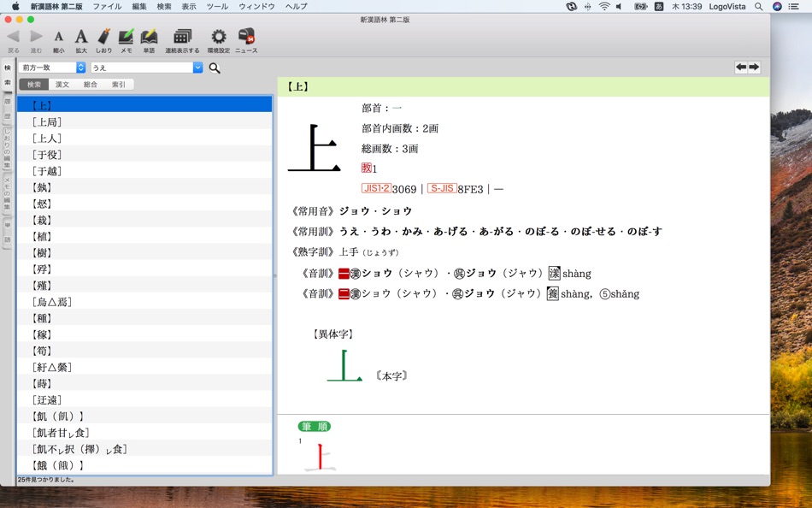Switch to the 総合 tab

tap(90, 85)
